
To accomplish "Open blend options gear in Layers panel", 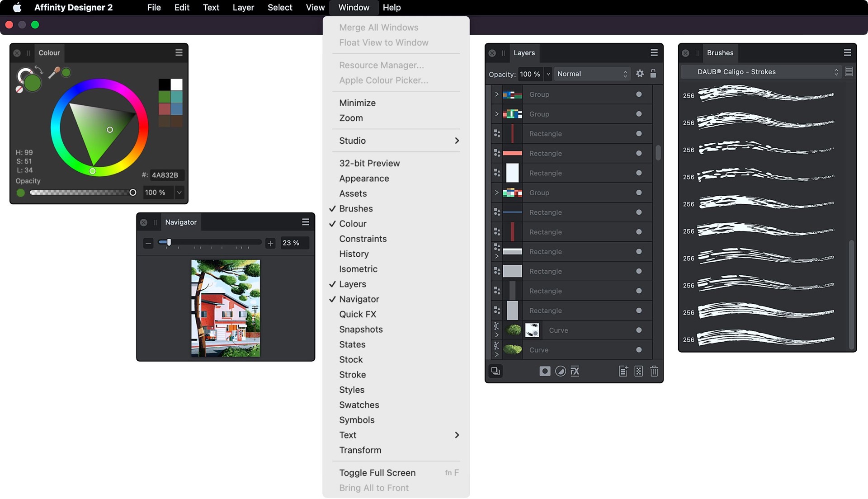I will click(x=639, y=74).
